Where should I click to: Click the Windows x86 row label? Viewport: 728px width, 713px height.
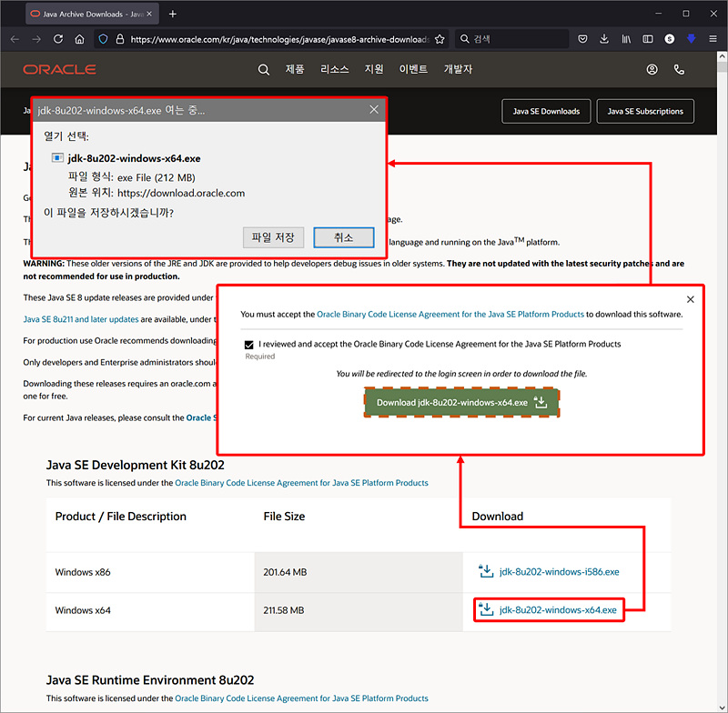(83, 572)
